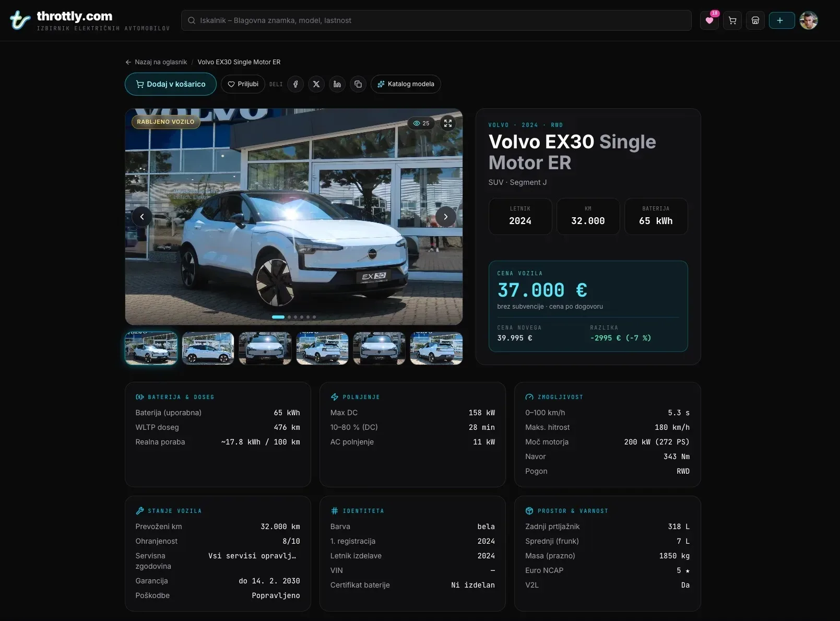Click the main car photo

click(294, 217)
